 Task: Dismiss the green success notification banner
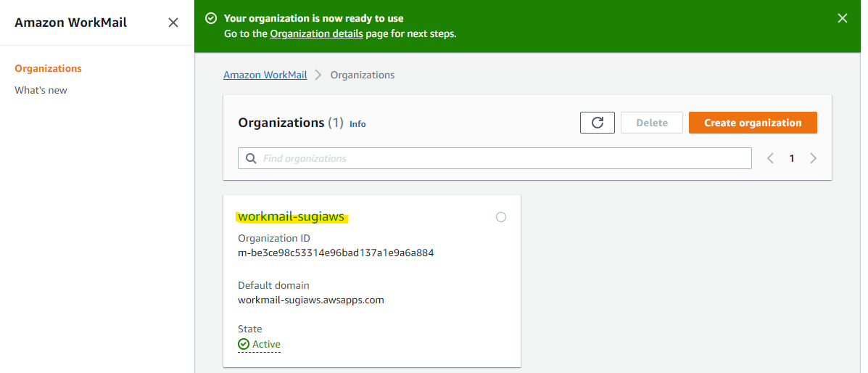pyautogui.click(x=843, y=18)
